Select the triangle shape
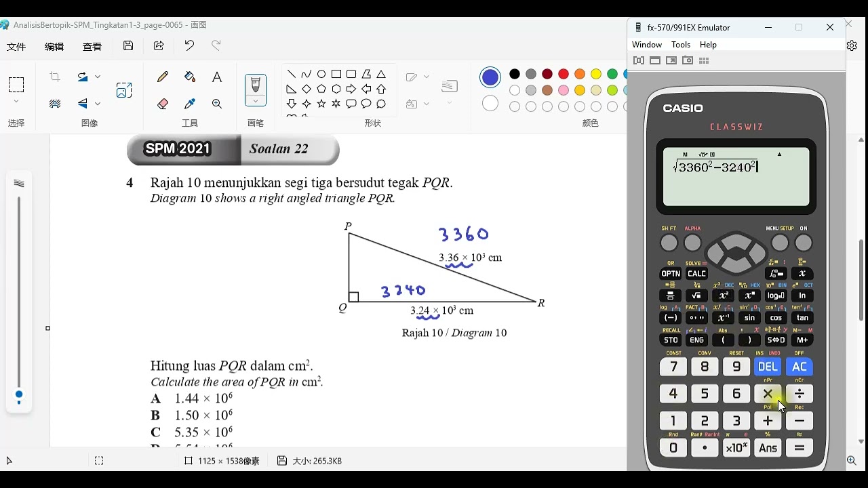 [381, 74]
